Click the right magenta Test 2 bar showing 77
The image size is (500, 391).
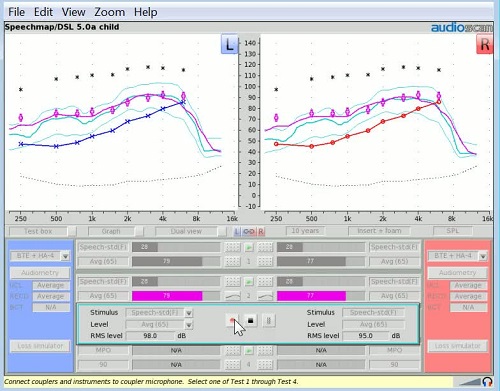tap(311, 296)
